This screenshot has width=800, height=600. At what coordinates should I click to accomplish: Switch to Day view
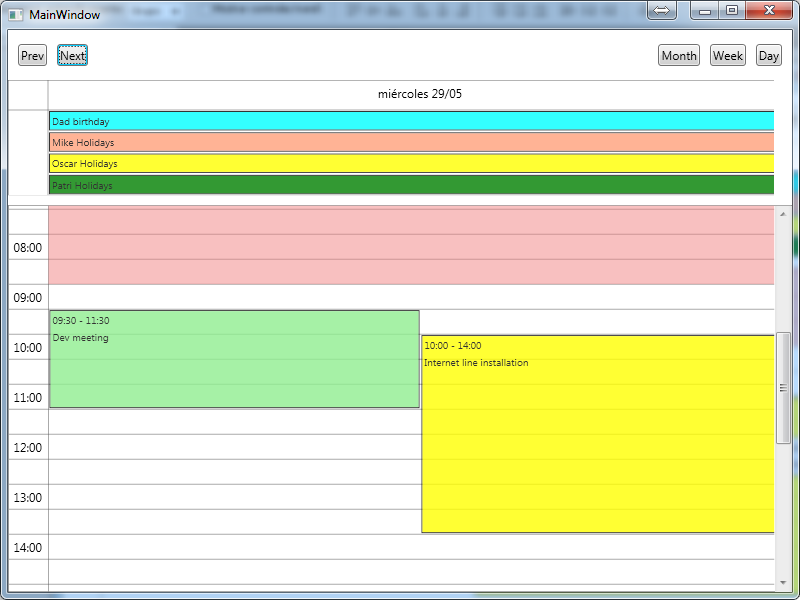tap(768, 56)
